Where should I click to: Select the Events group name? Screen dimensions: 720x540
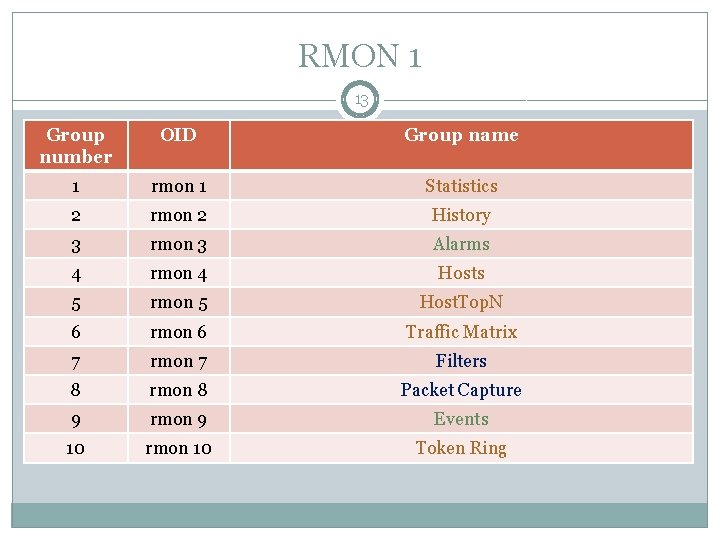pyautogui.click(x=461, y=419)
